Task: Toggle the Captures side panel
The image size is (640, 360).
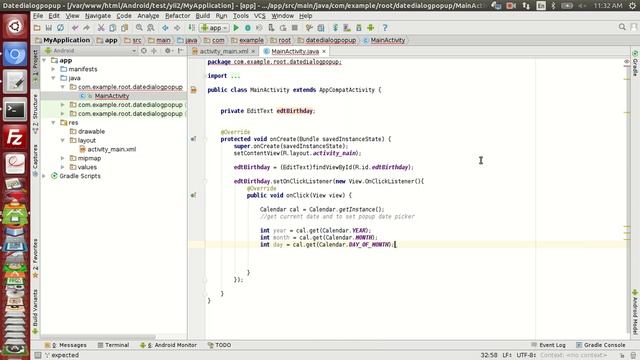Action: coord(35,160)
